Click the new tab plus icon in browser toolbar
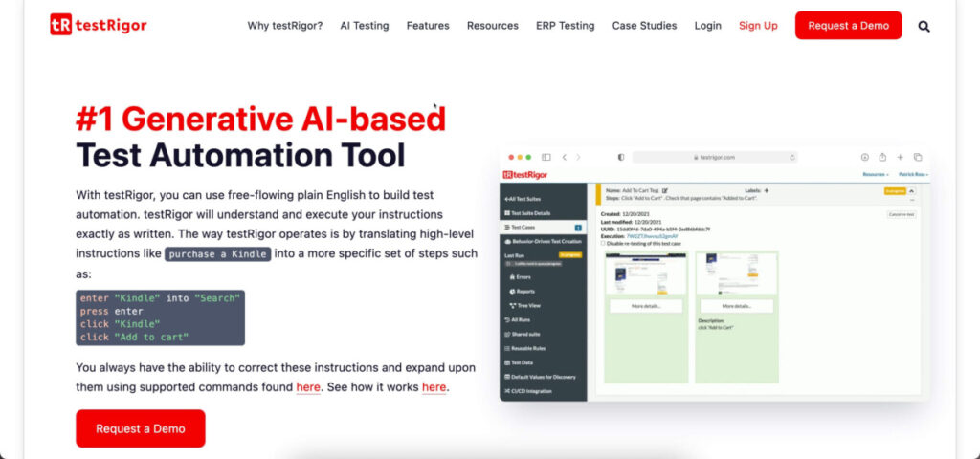This screenshot has height=459, width=980. click(900, 158)
